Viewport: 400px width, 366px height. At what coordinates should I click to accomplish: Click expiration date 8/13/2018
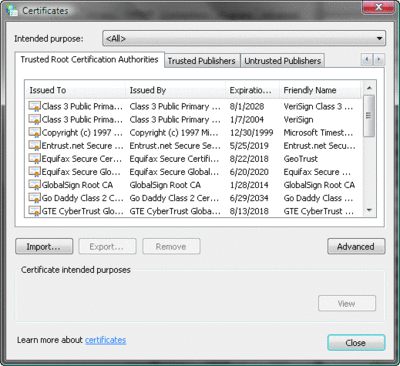249,211
